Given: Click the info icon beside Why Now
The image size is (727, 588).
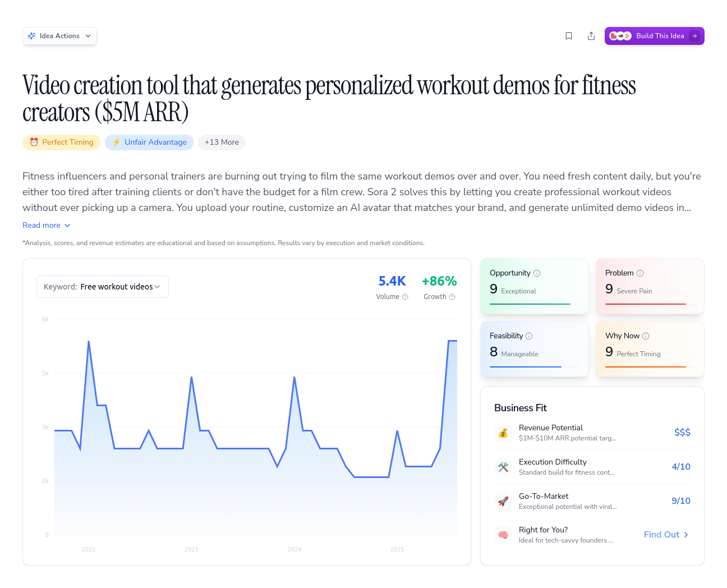Looking at the screenshot, I should [646, 336].
